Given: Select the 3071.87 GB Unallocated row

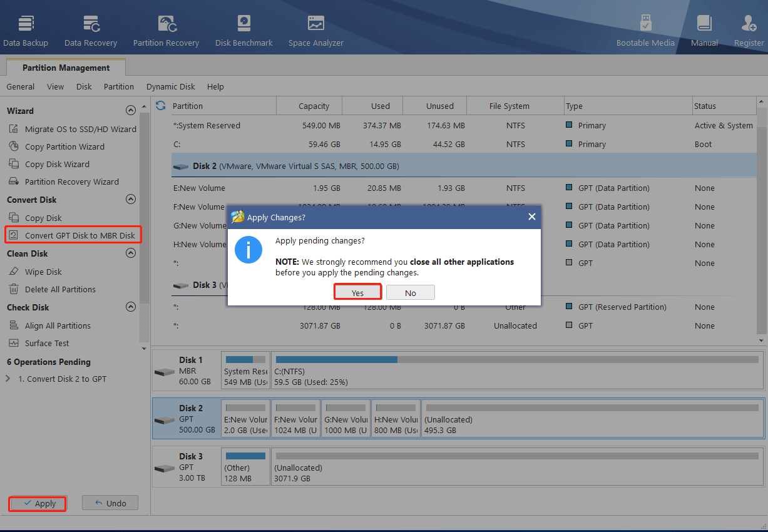Looking at the screenshot, I should coord(463,325).
